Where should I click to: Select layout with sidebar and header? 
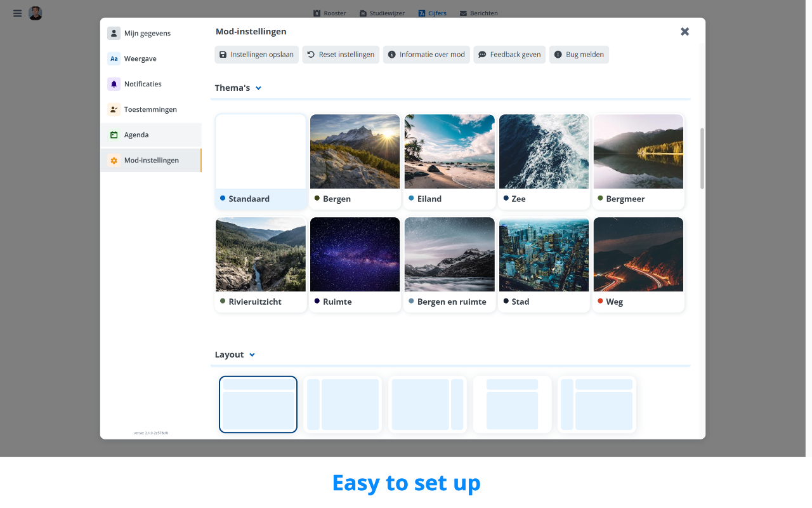597,404
